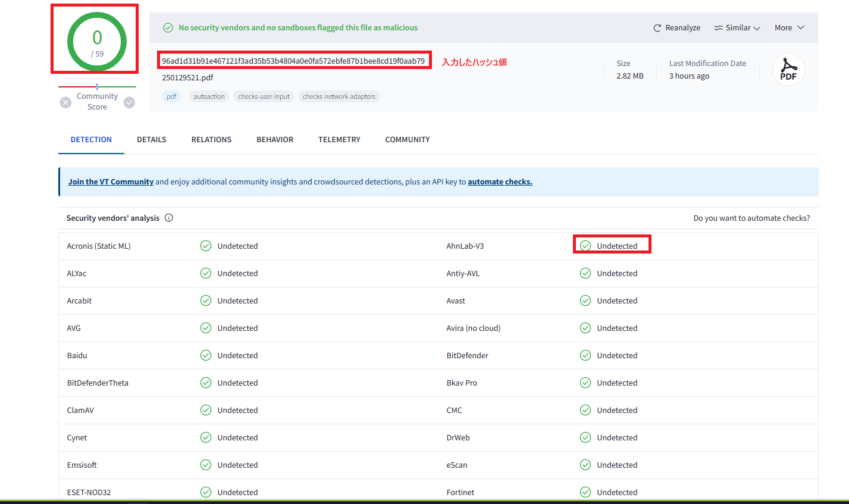Open the More dropdown menu
Image resolution: width=849 pixels, height=504 pixels.
(x=788, y=27)
